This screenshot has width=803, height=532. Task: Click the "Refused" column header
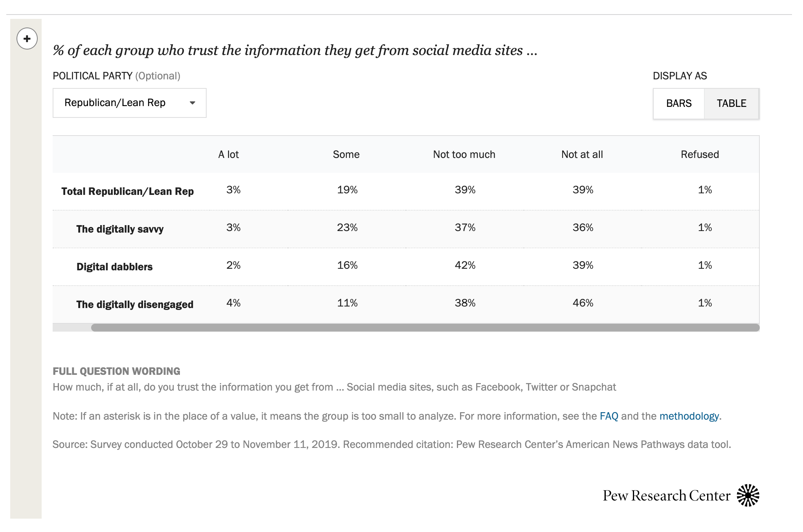(700, 154)
